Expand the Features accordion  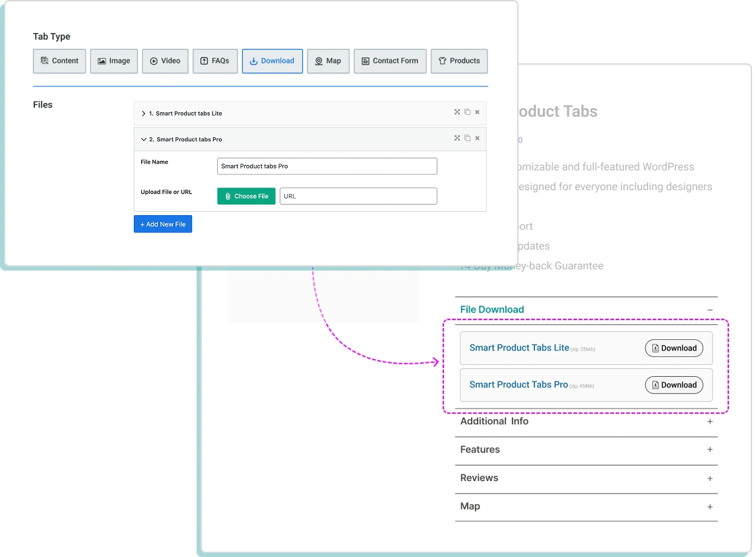point(710,449)
